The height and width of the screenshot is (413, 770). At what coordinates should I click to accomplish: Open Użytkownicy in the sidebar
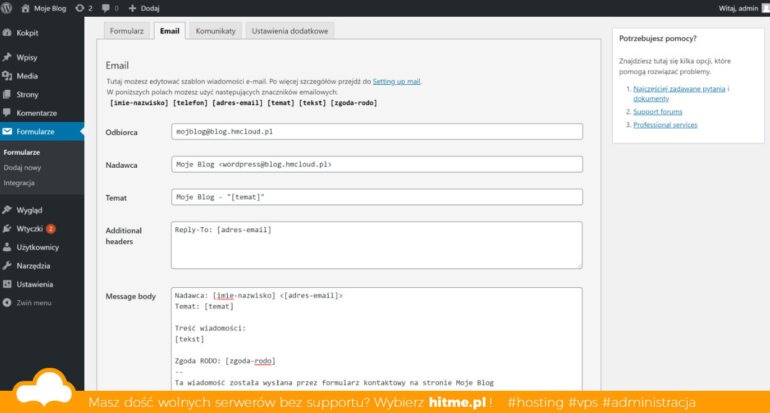[x=38, y=248]
